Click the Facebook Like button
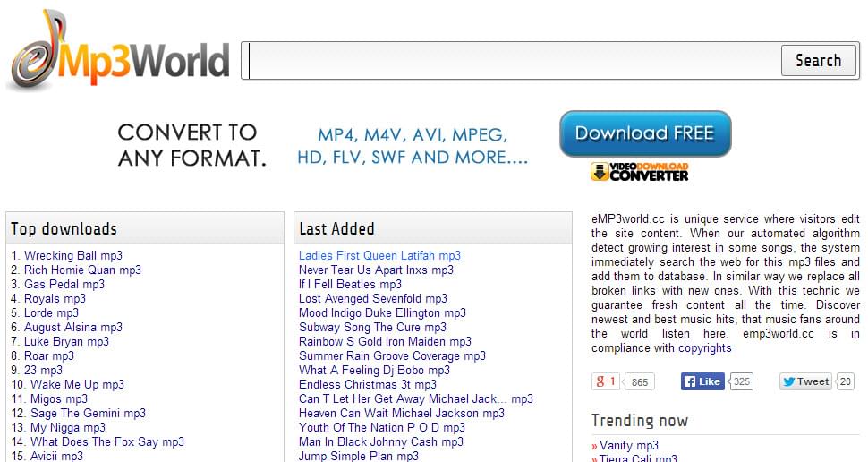Viewport: 868px width, 462px height. [702, 381]
